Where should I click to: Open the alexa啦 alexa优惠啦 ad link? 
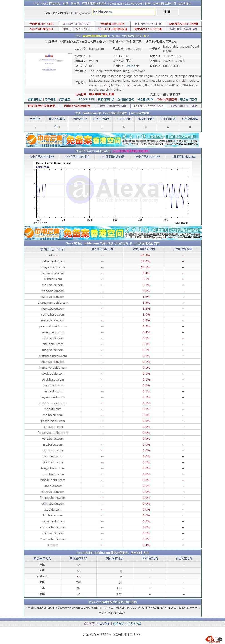pyautogui.click(x=77, y=24)
